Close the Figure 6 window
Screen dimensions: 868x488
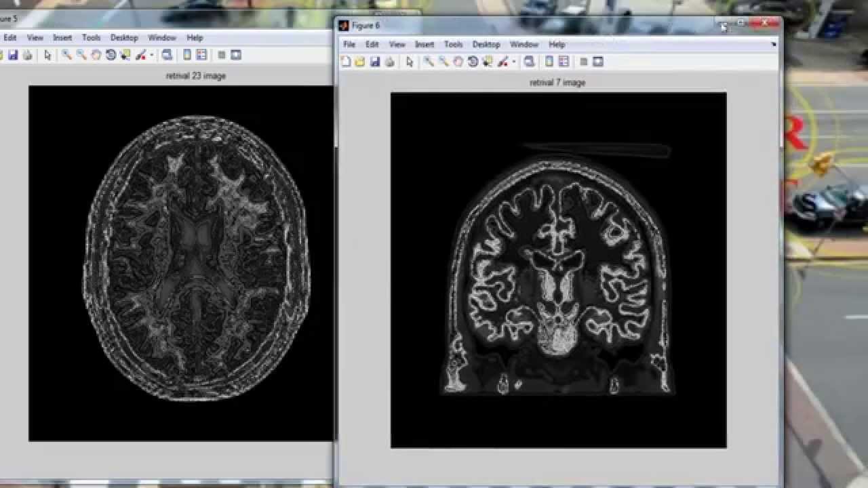click(x=765, y=23)
